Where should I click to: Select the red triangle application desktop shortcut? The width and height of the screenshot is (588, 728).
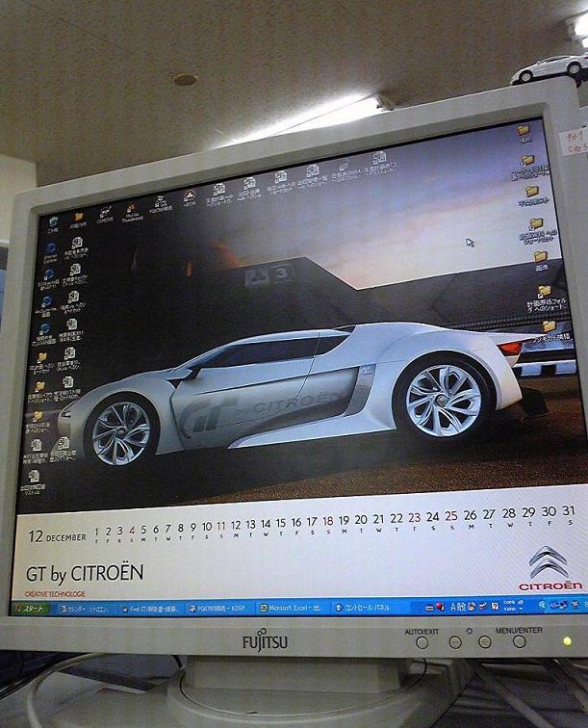pyautogui.click(x=189, y=198)
